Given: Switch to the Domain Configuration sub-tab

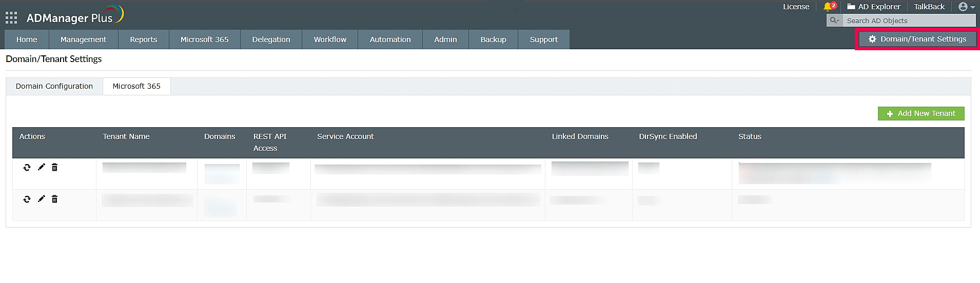Looking at the screenshot, I should point(54,86).
